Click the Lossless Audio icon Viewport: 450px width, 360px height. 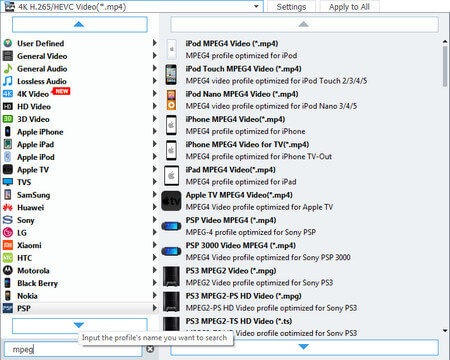coord(8,81)
